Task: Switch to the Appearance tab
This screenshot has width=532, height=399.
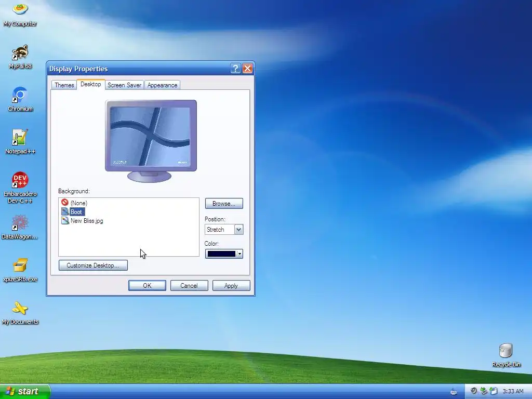Action: click(162, 85)
